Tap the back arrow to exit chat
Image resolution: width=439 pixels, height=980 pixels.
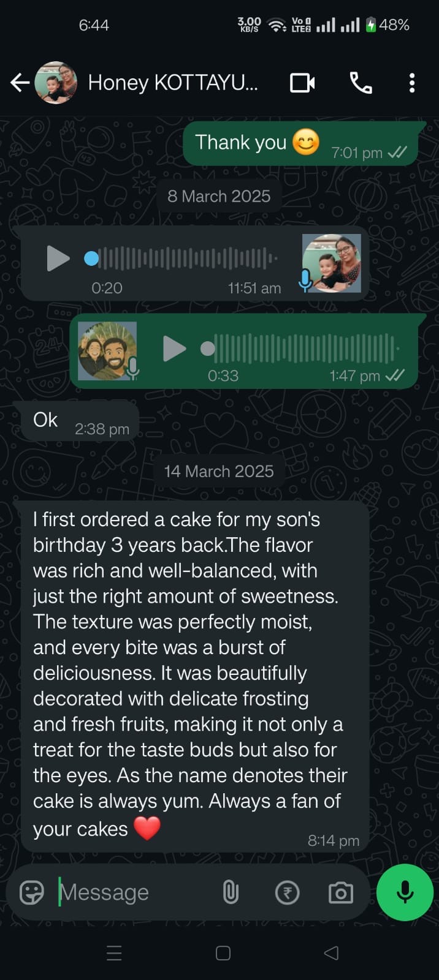(20, 83)
